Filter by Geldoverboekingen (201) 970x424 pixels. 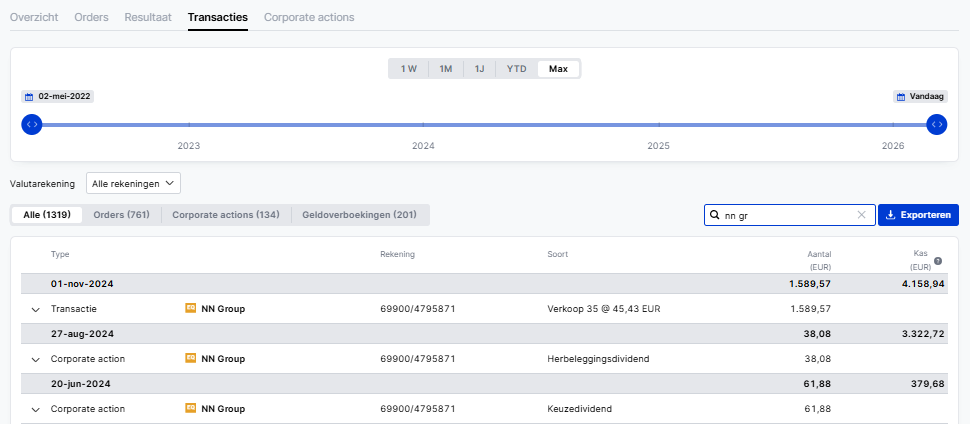tap(359, 215)
